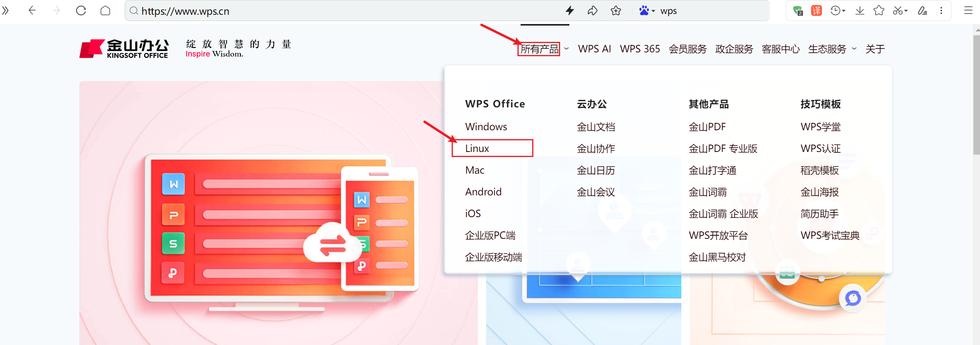980x345 pixels.
Task: Bookmark page with address bar star
Action: pyautogui.click(x=616, y=10)
